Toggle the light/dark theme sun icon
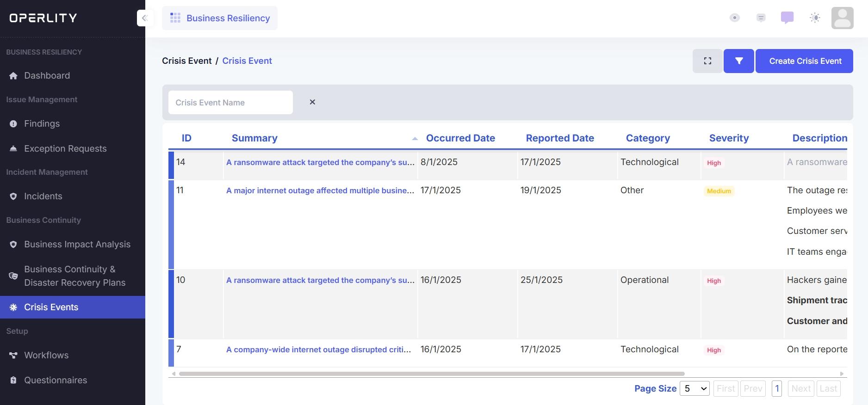868x405 pixels. pyautogui.click(x=815, y=18)
